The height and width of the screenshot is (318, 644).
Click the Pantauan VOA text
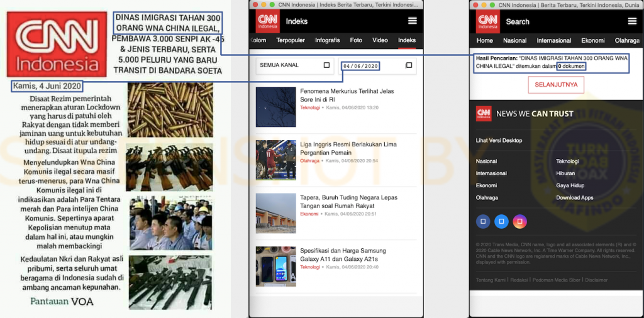(x=62, y=302)
